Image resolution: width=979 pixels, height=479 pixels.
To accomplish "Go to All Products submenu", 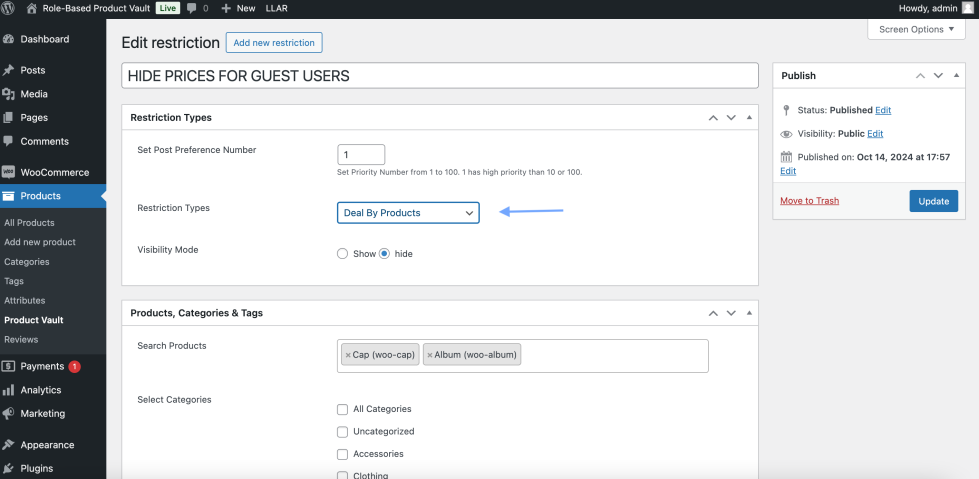I will pos(29,223).
